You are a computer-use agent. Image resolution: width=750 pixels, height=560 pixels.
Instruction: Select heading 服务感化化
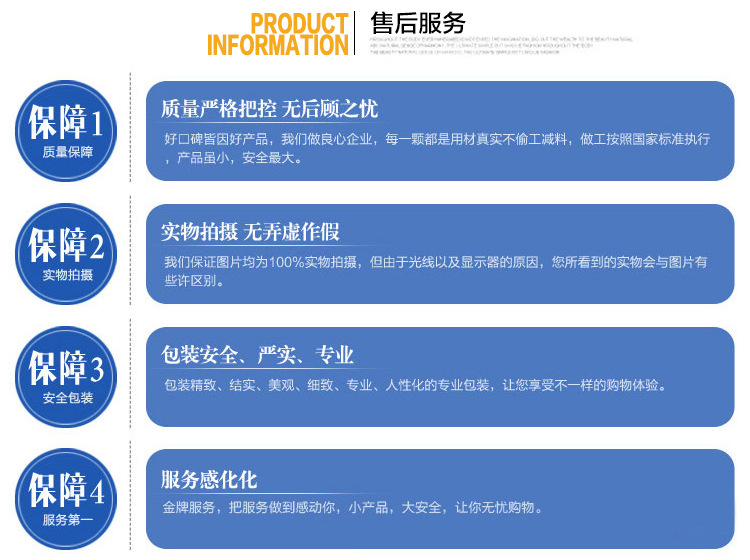point(209,480)
